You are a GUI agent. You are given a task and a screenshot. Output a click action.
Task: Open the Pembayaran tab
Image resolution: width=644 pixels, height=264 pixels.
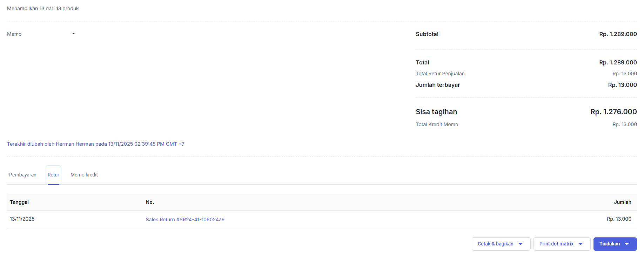23,175
